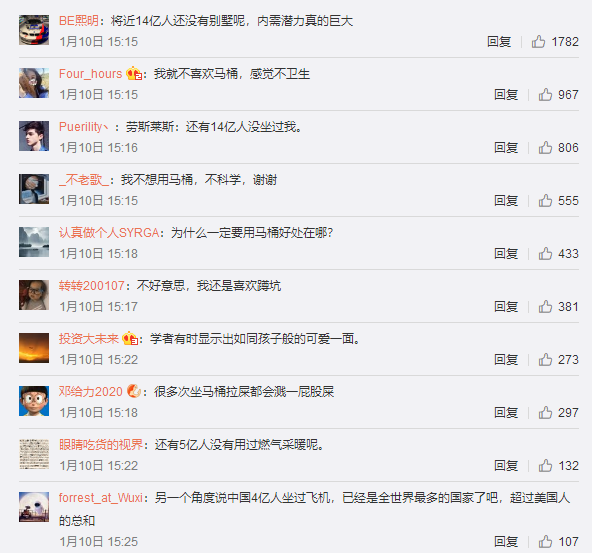Click the orange badge beside 邓给力2020
Image resolution: width=592 pixels, height=553 pixels.
[134, 391]
